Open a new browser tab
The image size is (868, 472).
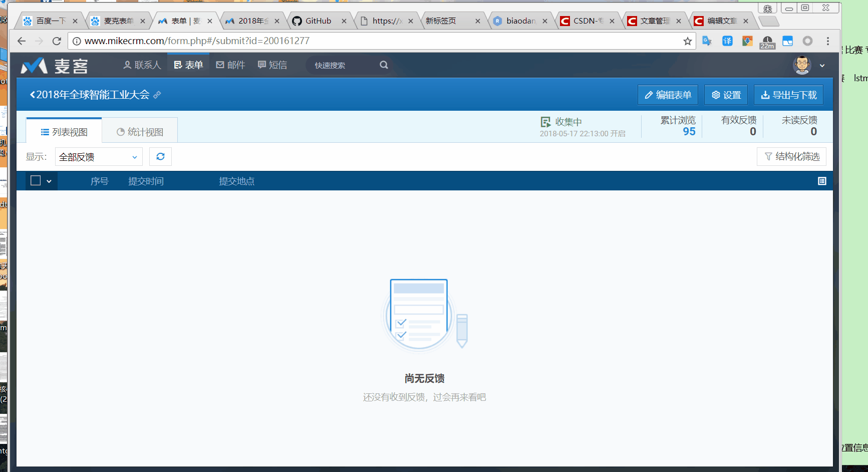[769, 21]
